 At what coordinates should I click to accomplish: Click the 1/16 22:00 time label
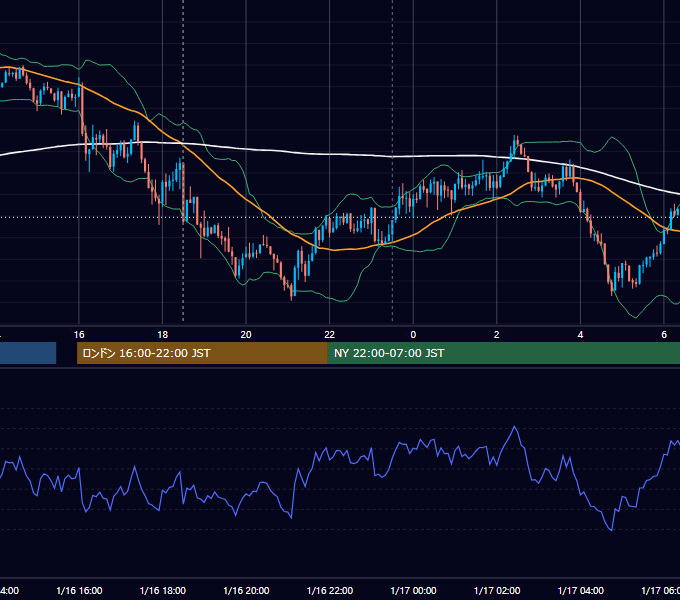(330, 590)
